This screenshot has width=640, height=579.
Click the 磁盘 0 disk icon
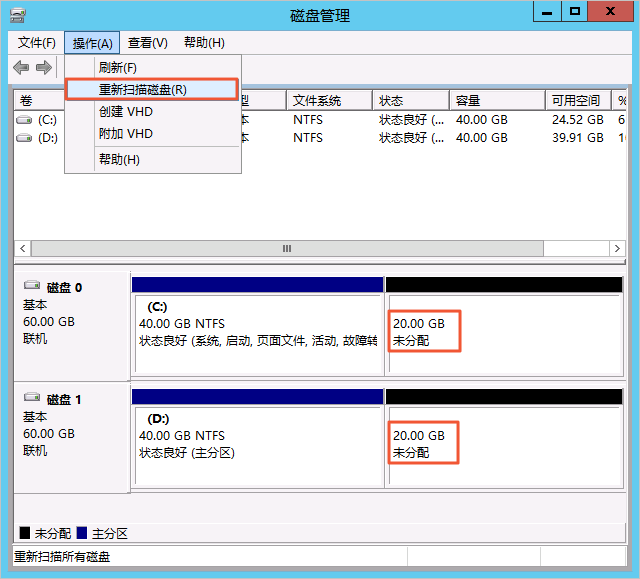coord(32,287)
